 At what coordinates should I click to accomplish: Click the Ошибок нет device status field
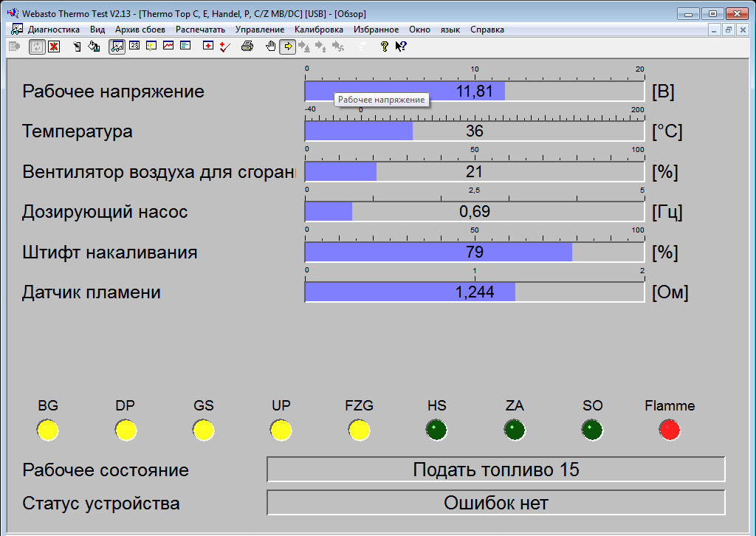496,503
